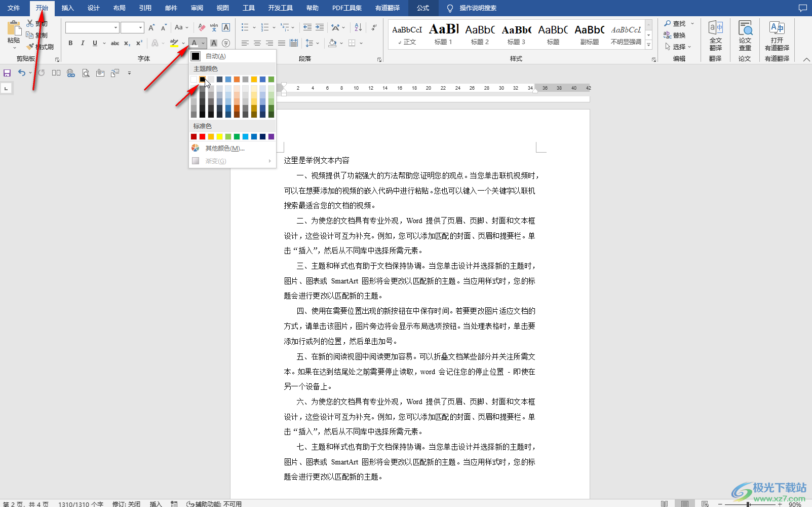Click the Format Painter (格式刷) button
812x507 pixels.
coord(41,47)
